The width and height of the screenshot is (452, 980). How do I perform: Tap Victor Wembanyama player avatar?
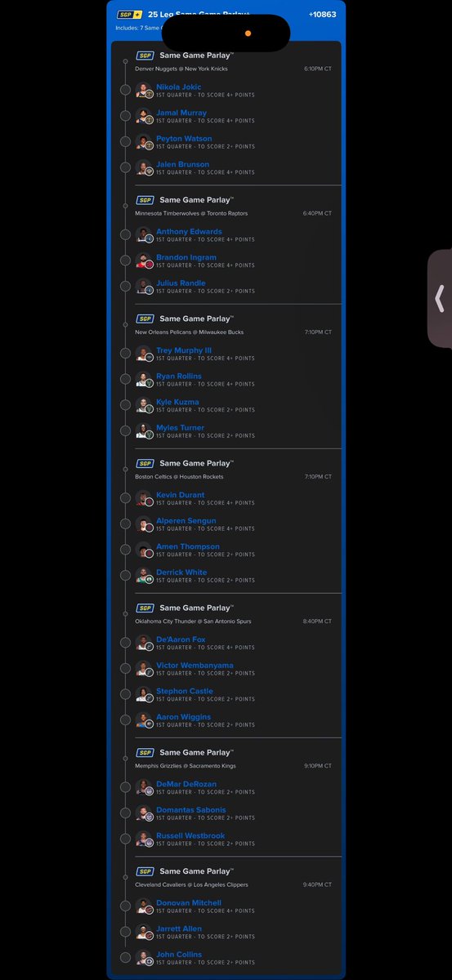pos(144,669)
